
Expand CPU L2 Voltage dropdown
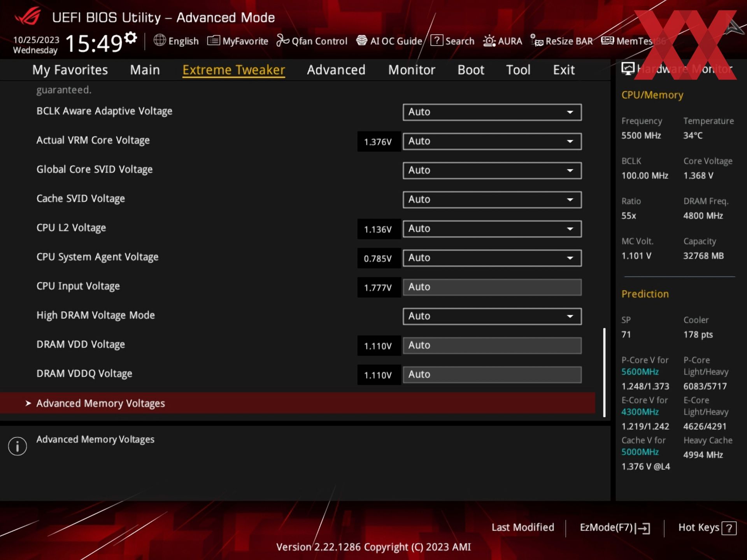point(492,229)
